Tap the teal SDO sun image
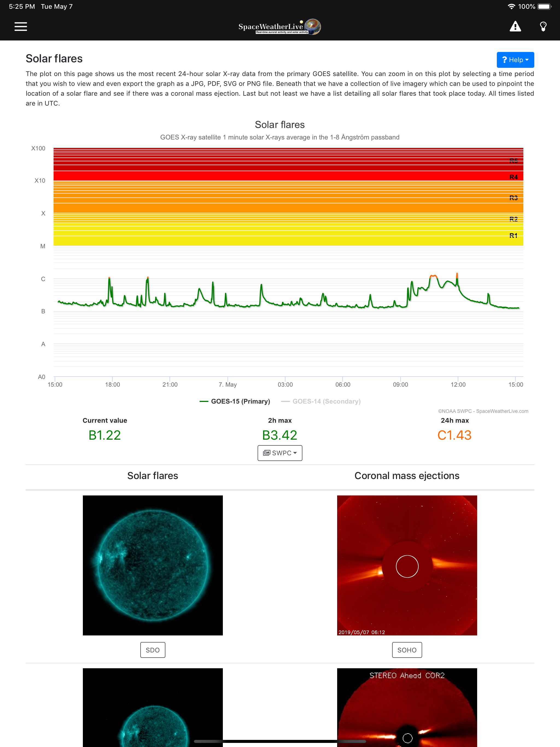Viewport: 560px width, 747px height. tap(153, 565)
